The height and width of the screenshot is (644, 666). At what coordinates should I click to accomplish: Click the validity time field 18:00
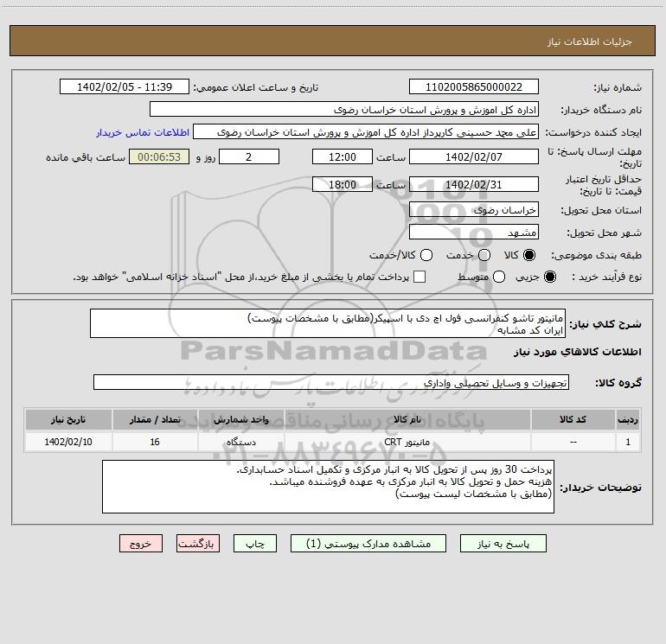point(343,184)
